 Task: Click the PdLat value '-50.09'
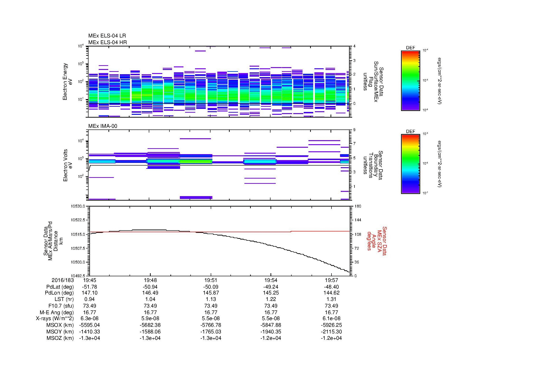click(x=211, y=287)
